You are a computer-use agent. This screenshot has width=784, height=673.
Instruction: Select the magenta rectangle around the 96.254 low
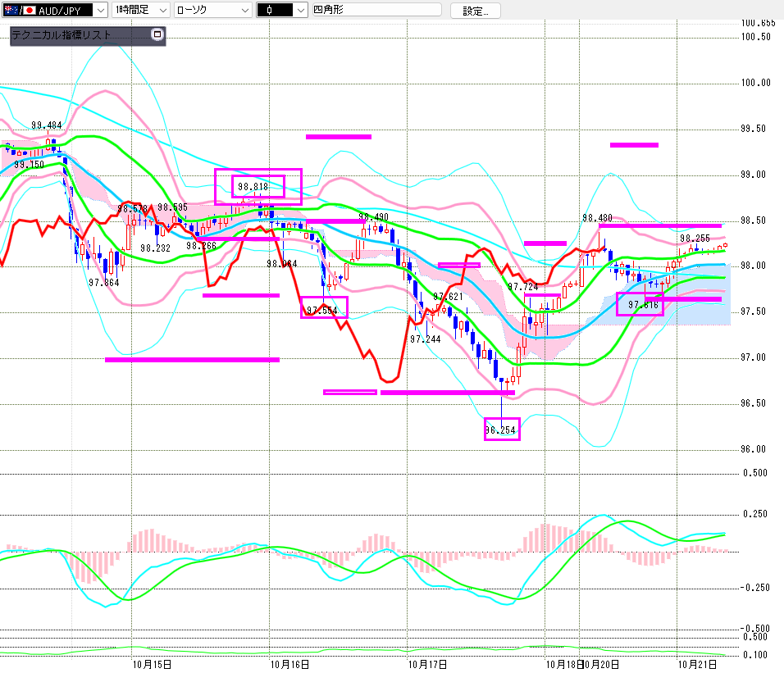point(502,429)
